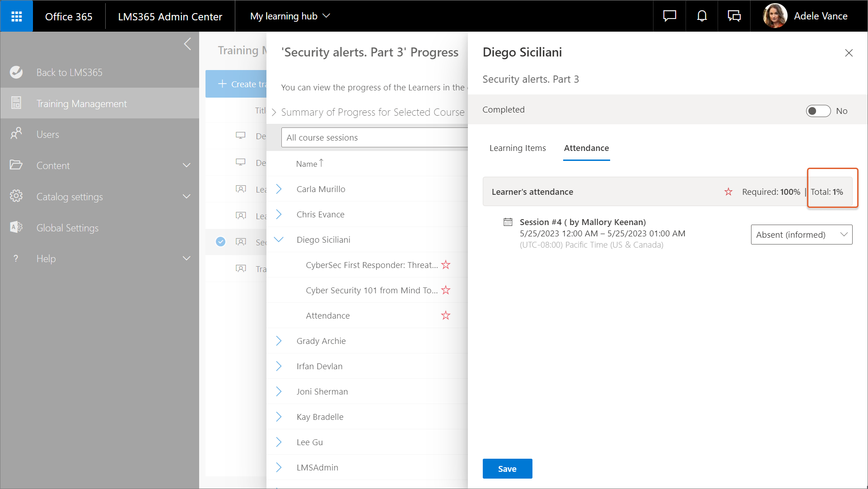Toggle the Completed switch

point(818,111)
